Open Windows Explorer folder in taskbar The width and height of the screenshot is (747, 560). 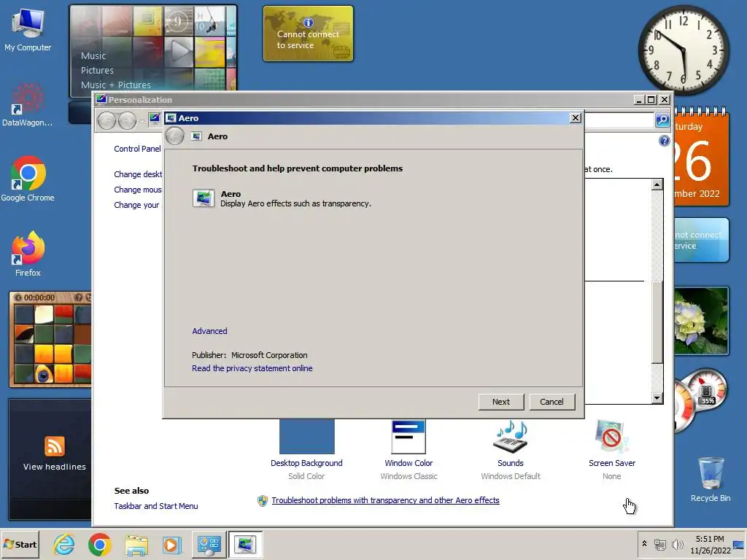(x=136, y=545)
